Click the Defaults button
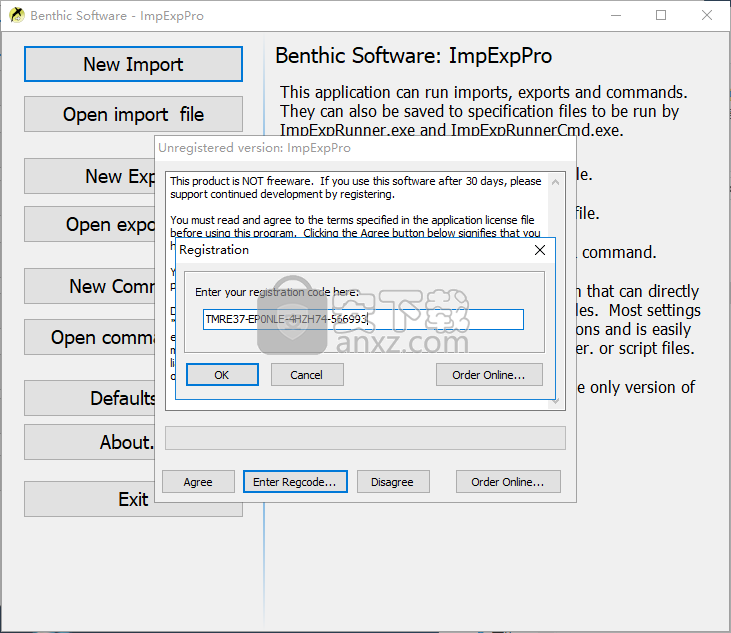This screenshot has height=633, width=731. [x=90, y=398]
